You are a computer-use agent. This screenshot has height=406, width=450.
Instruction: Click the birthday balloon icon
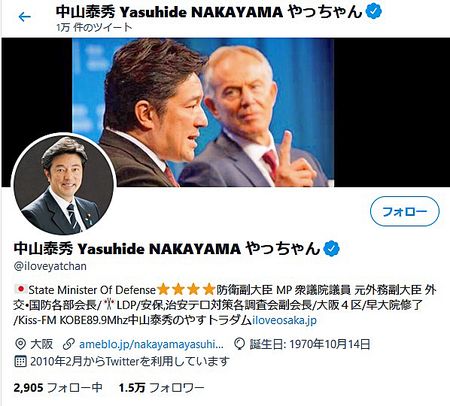pos(239,344)
